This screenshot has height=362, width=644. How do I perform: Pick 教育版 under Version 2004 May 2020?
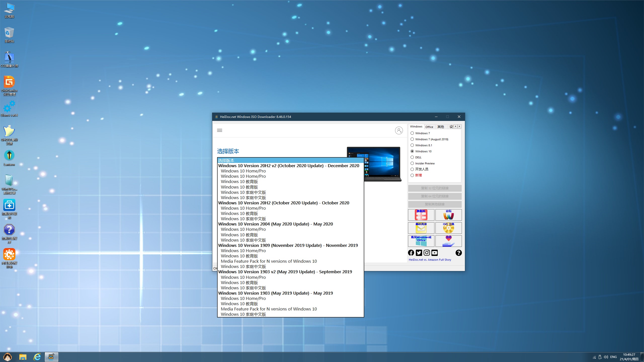(291, 235)
